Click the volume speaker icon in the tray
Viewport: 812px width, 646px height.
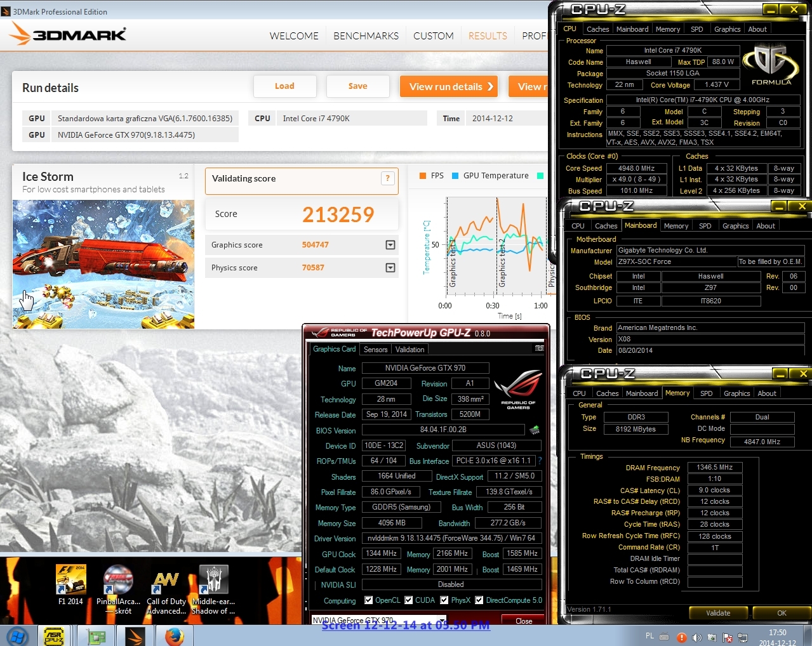[x=696, y=637]
